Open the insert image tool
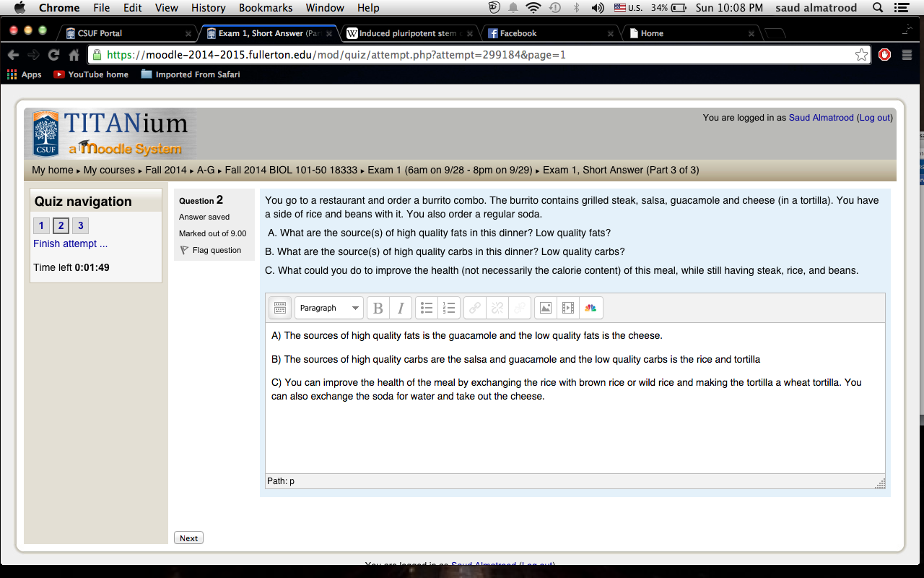This screenshot has width=924, height=578. pos(546,309)
